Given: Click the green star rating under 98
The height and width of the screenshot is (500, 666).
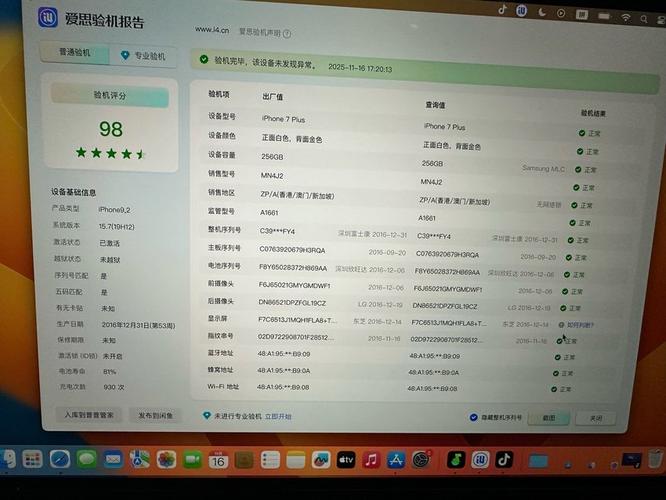Looking at the screenshot, I should click(111, 153).
